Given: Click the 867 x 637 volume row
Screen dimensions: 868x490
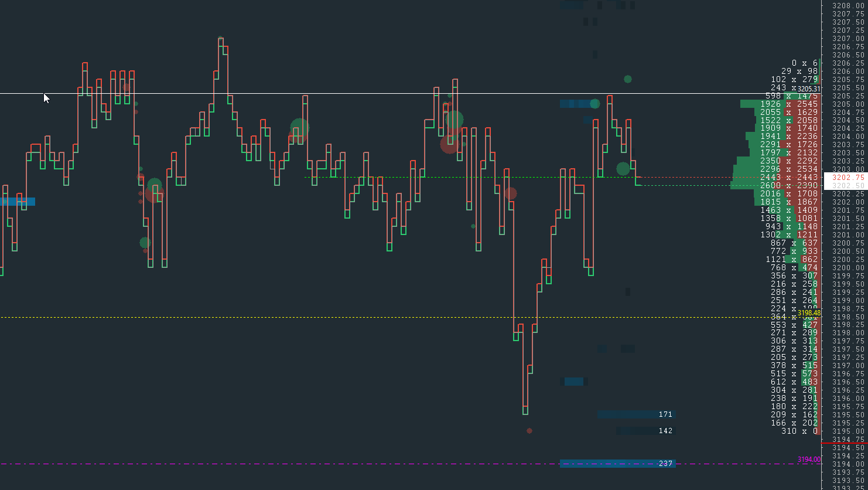Looking at the screenshot, I should point(795,243).
